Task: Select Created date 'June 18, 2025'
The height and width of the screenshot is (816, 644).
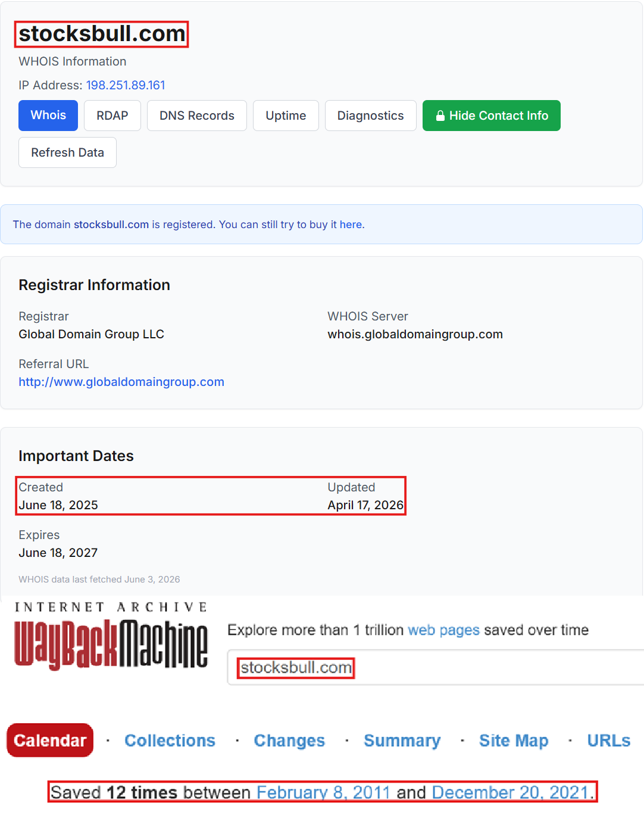Action: point(58,505)
